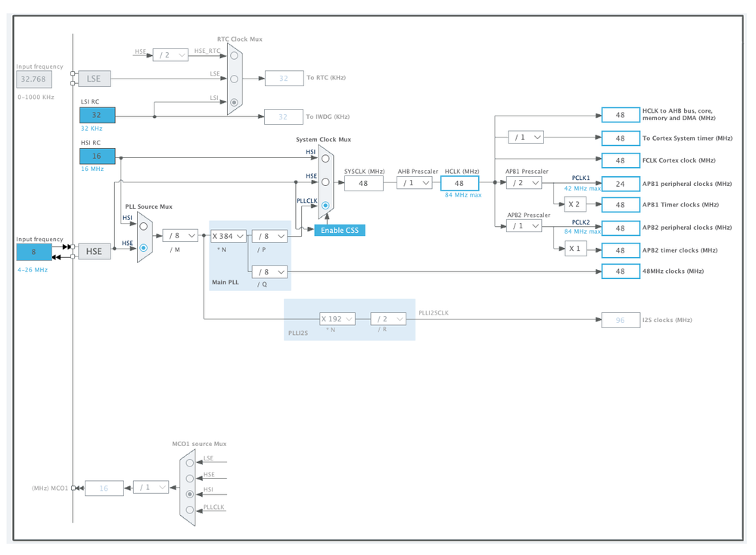Click the HCLK to AHB bus output field
Screen dimensions: 756x555
pyautogui.click(x=621, y=115)
